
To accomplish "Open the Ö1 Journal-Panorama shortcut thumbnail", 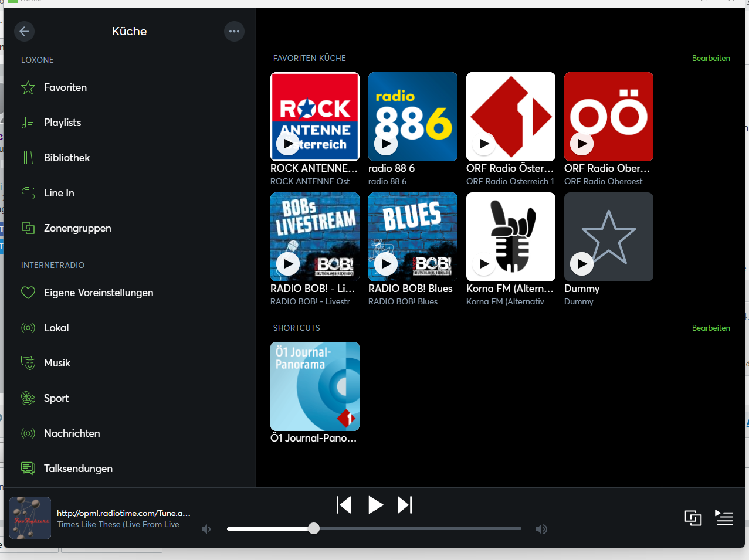I will coord(315,386).
